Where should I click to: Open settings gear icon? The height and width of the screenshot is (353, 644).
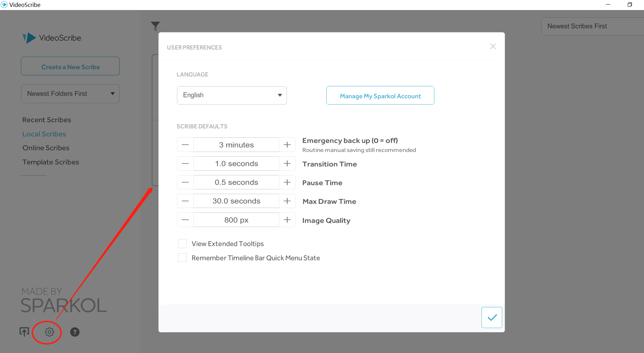point(49,332)
